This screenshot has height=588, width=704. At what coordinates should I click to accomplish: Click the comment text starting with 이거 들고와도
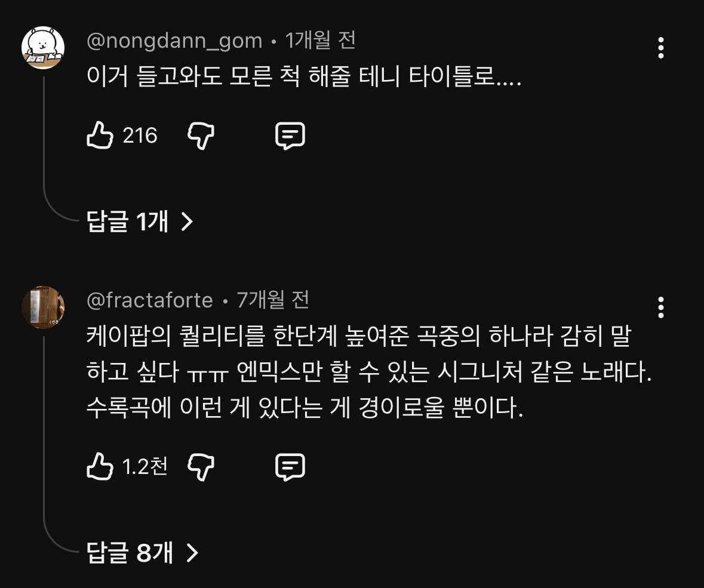point(305,77)
